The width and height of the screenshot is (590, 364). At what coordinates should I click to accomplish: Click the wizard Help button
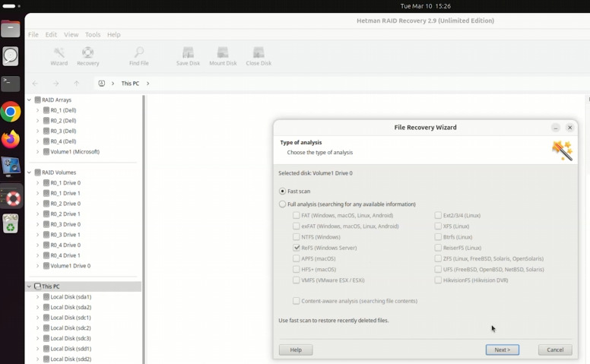296,350
